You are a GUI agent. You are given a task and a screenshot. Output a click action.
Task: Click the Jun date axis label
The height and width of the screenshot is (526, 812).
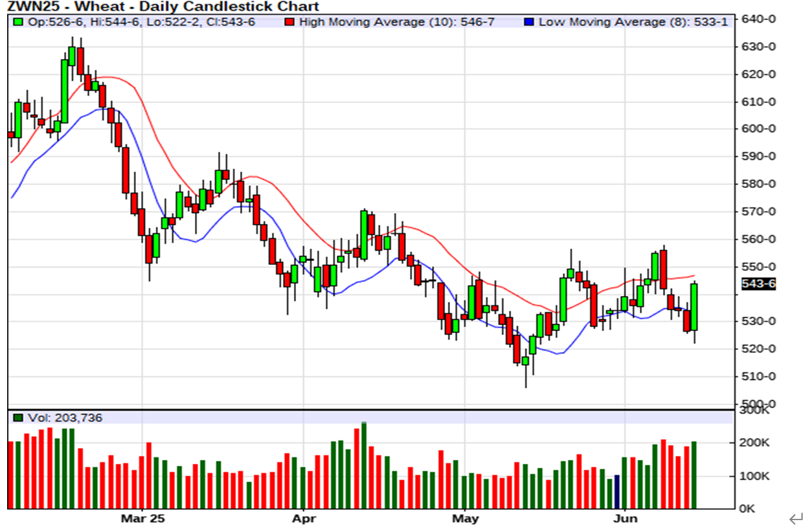click(626, 518)
